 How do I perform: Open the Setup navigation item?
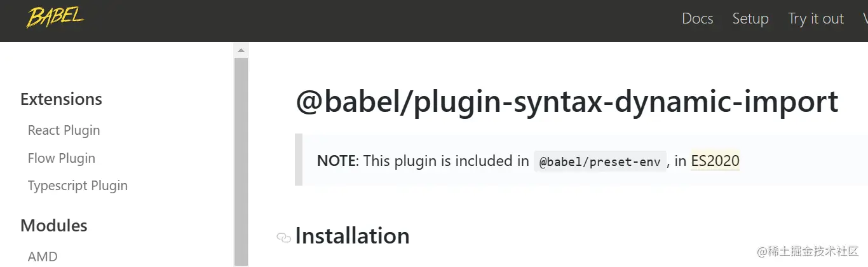click(x=750, y=18)
